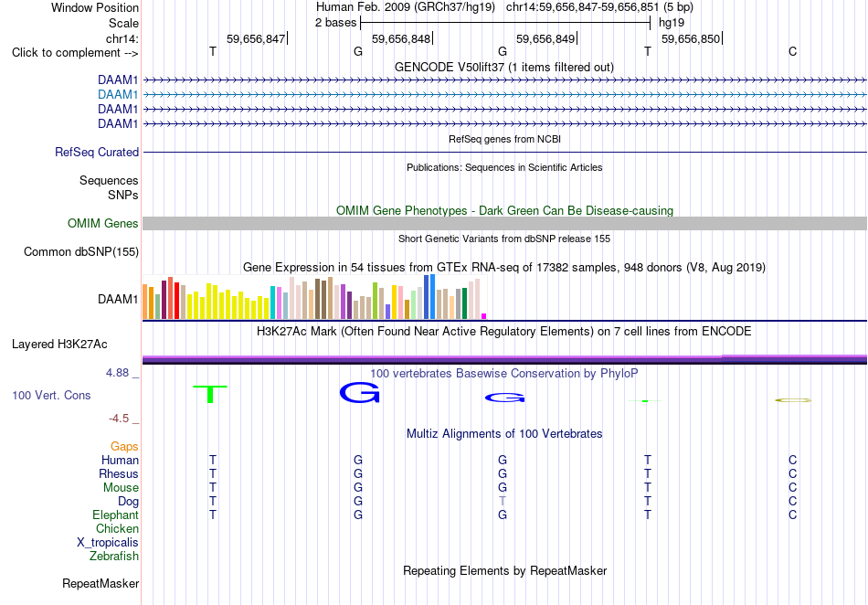Open OMIM Gene Phenotypes track title
The height and width of the screenshot is (605, 868).
504,211
